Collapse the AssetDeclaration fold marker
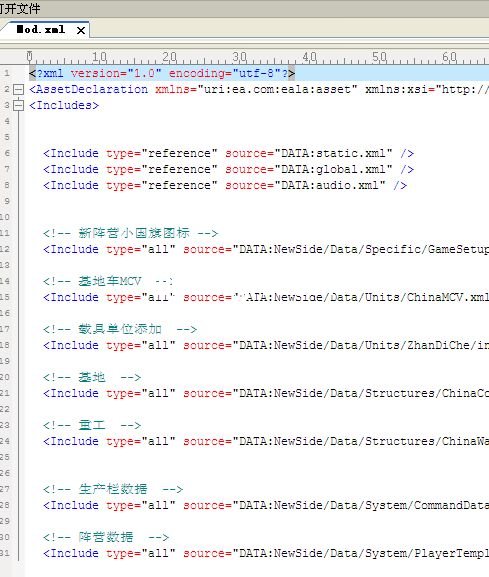489x577 pixels. (x=18, y=89)
